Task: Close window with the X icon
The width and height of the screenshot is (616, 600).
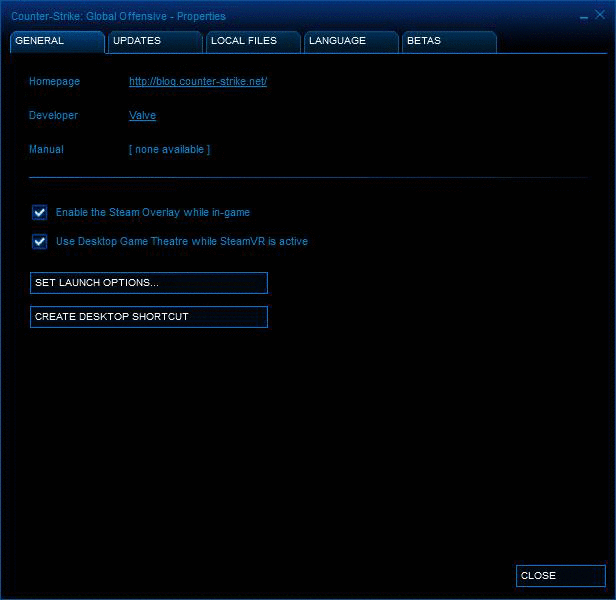Action: coord(600,15)
